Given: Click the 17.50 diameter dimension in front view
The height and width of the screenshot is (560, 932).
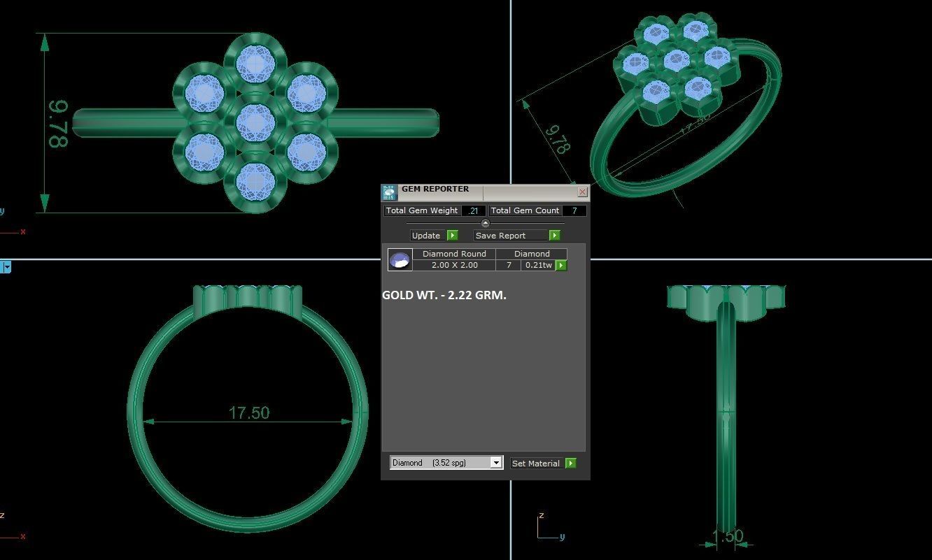Looking at the screenshot, I should (249, 412).
